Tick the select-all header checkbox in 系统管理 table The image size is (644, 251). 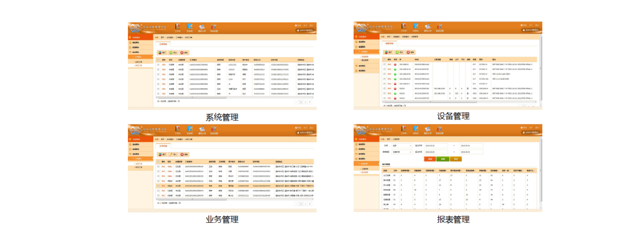point(158,60)
